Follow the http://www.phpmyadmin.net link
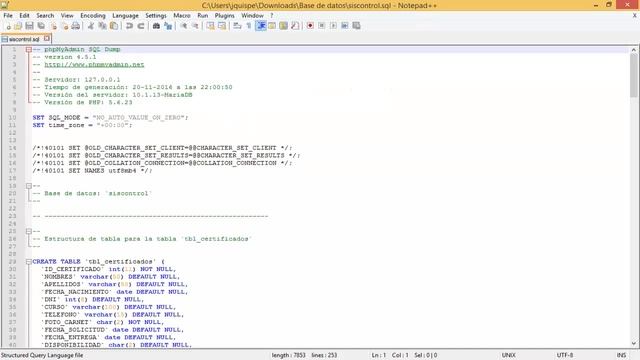 [x=94, y=64]
